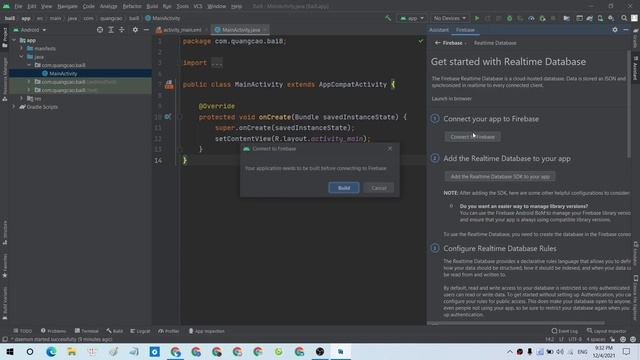Open the Navigate menu
The height and width of the screenshot is (360, 640).
67,7
